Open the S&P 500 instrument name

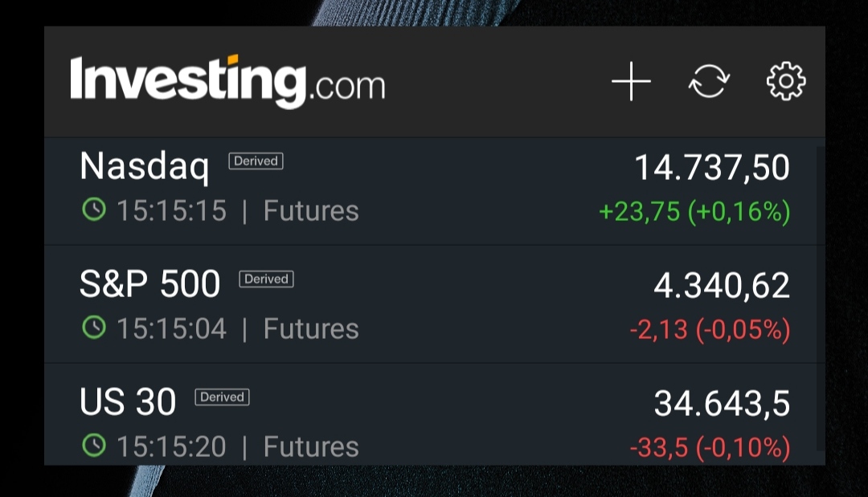[x=150, y=284]
